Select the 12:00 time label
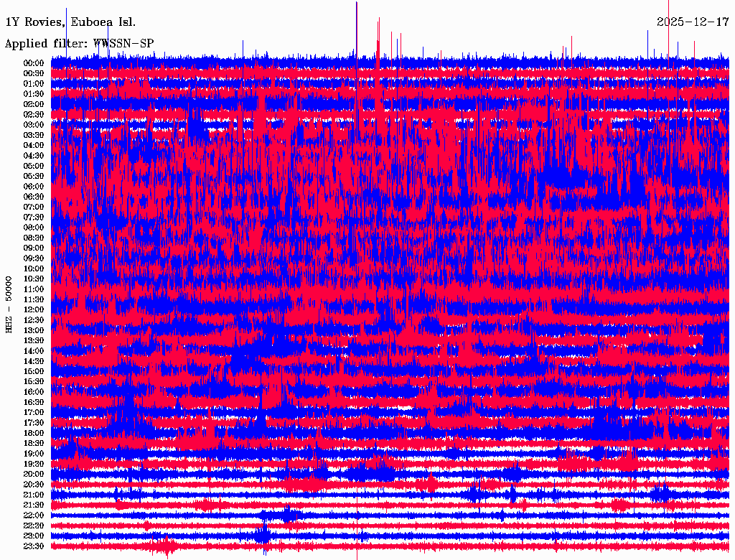The height and width of the screenshot is (560, 735). [x=34, y=309]
